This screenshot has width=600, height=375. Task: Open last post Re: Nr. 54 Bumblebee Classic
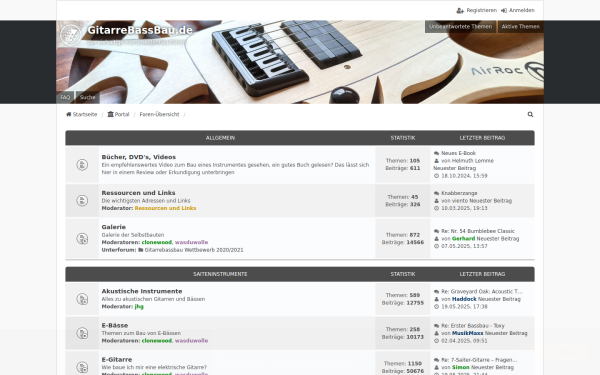(x=478, y=231)
